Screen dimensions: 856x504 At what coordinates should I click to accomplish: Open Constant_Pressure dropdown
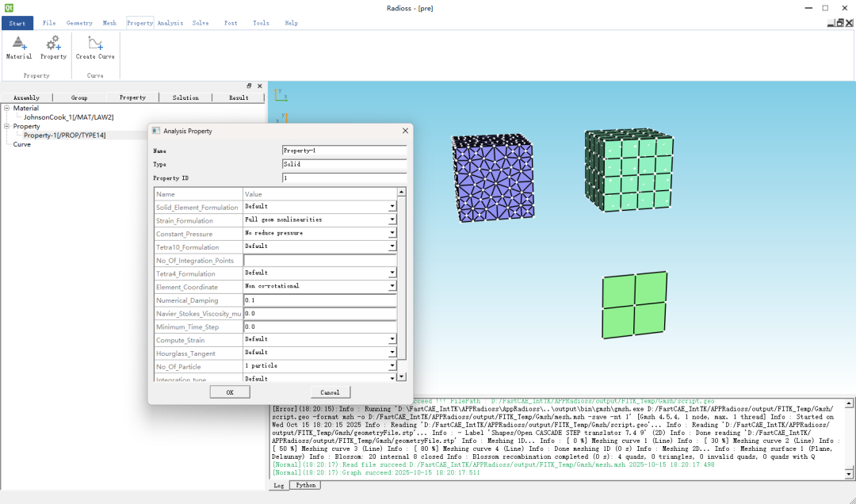click(x=392, y=233)
